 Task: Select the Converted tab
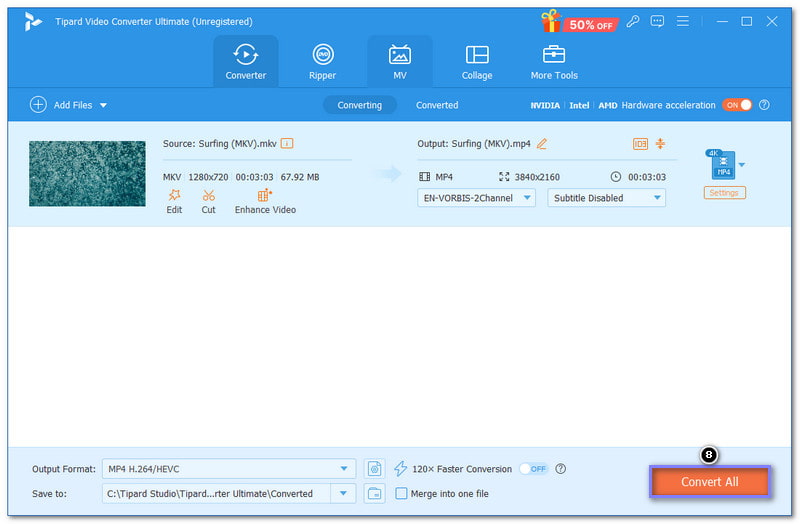pyautogui.click(x=437, y=105)
